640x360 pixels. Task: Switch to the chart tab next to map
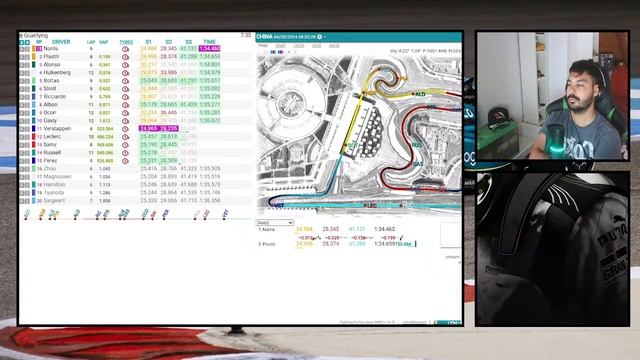point(280,46)
